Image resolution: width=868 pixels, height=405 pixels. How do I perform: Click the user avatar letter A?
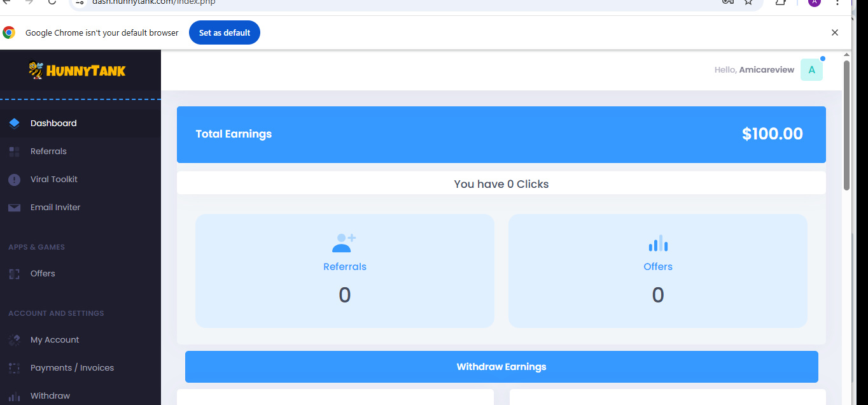811,70
